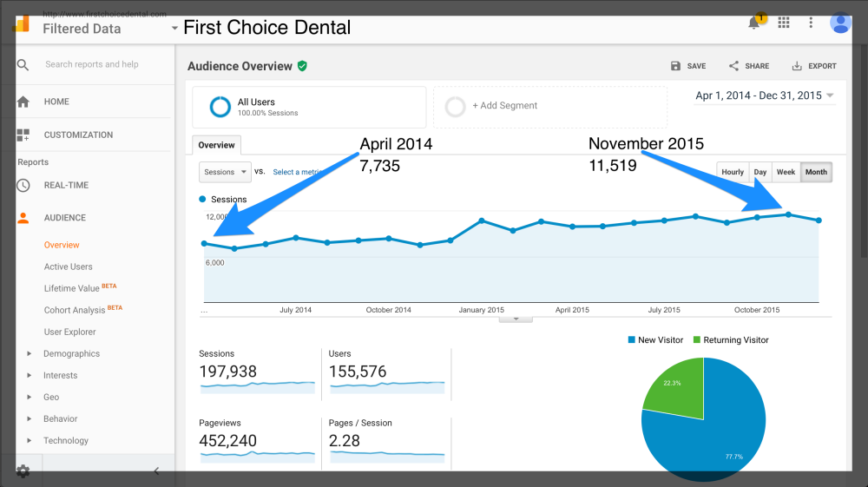Click the Google Analytics logo icon
868x487 pixels.
pos(22,24)
